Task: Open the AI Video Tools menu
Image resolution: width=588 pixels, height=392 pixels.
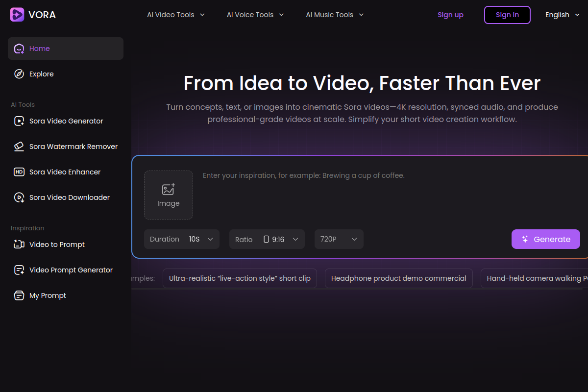Action: (x=176, y=15)
